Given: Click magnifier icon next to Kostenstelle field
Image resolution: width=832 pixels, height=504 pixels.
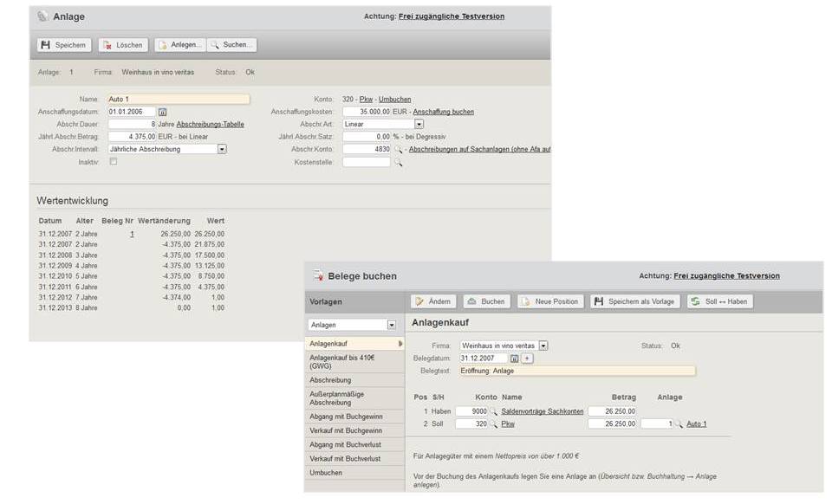Looking at the screenshot, I should click(x=399, y=162).
